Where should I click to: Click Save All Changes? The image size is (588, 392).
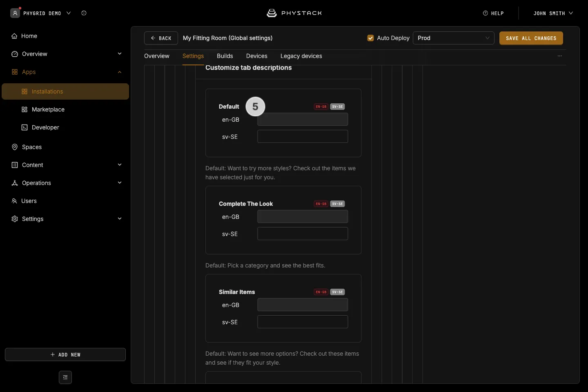[531, 38]
